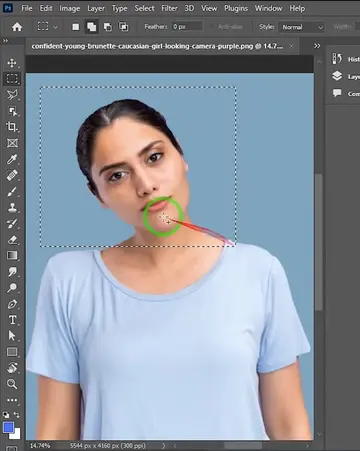Open the View menu
The height and width of the screenshot is (451, 360).
pos(209,8)
